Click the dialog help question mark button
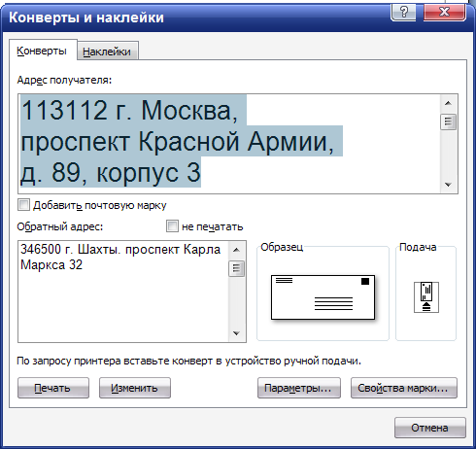476x449 pixels. point(403,13)
